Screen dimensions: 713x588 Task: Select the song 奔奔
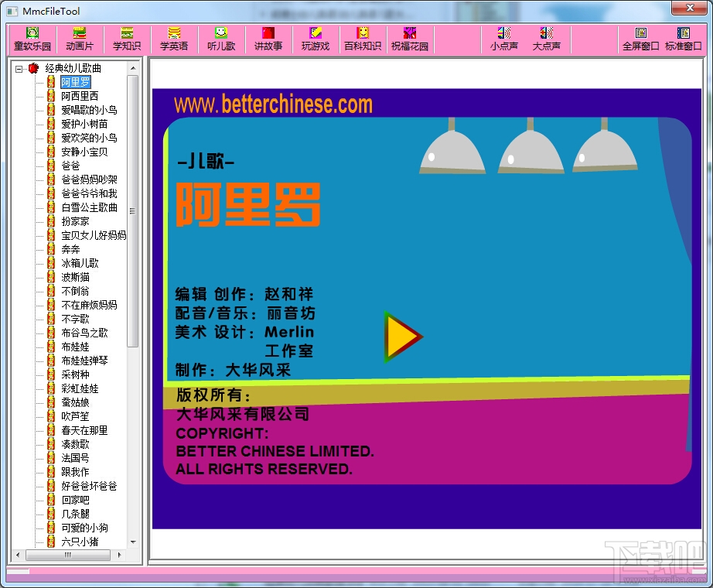(70, 249)
